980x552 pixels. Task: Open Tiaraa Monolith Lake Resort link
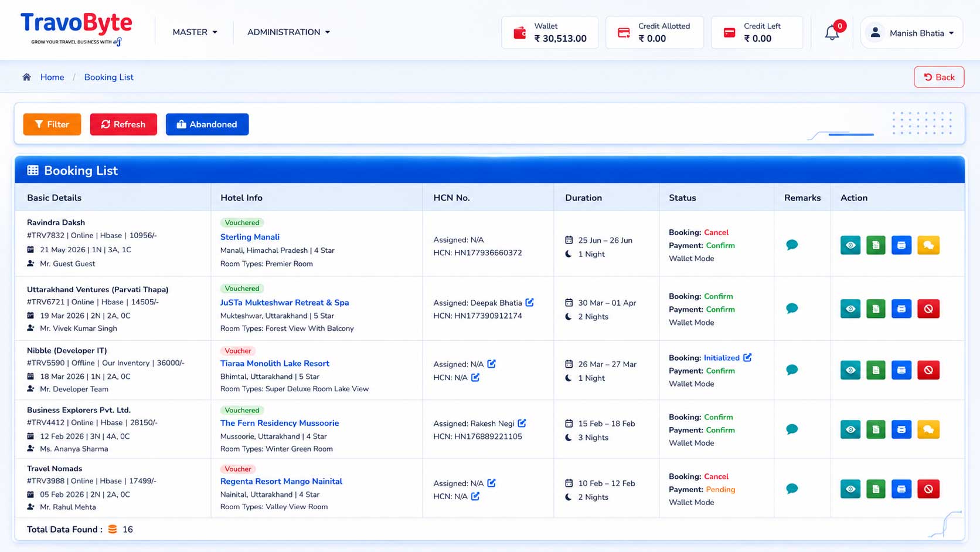274,364
